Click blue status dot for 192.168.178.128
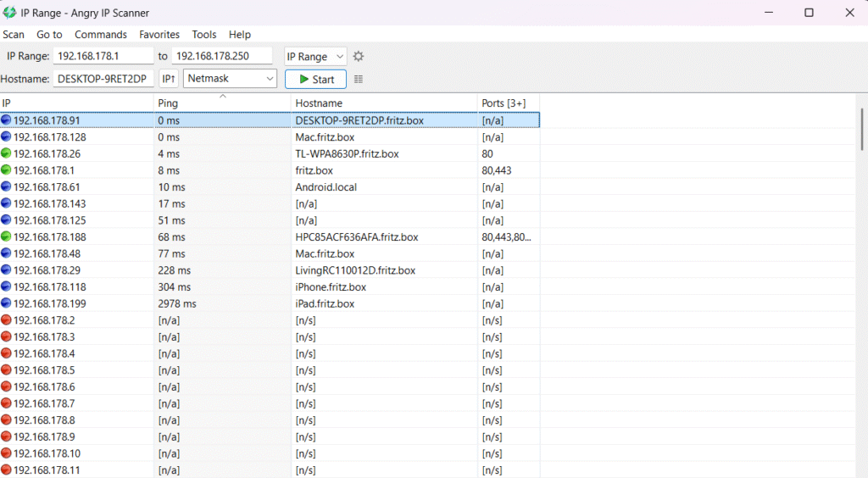The height and width of the screenshot is (478, 868). pyautogui.click(x=6, y=136)
